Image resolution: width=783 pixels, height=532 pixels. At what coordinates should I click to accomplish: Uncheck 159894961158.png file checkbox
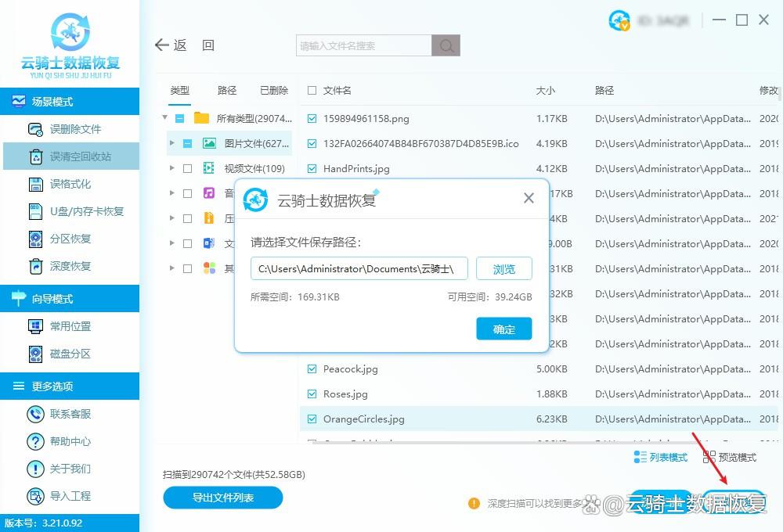tap(312, 119)
